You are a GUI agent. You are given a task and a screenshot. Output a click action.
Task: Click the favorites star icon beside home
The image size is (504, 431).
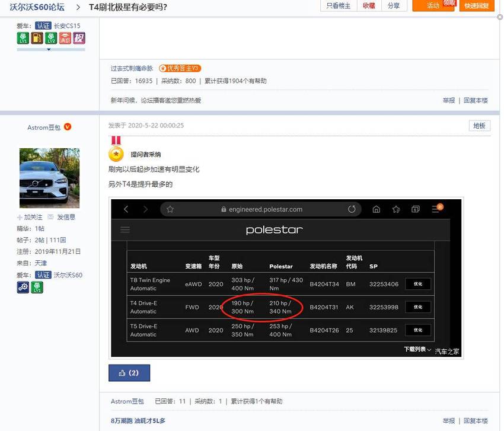click(x=396, y=209)
